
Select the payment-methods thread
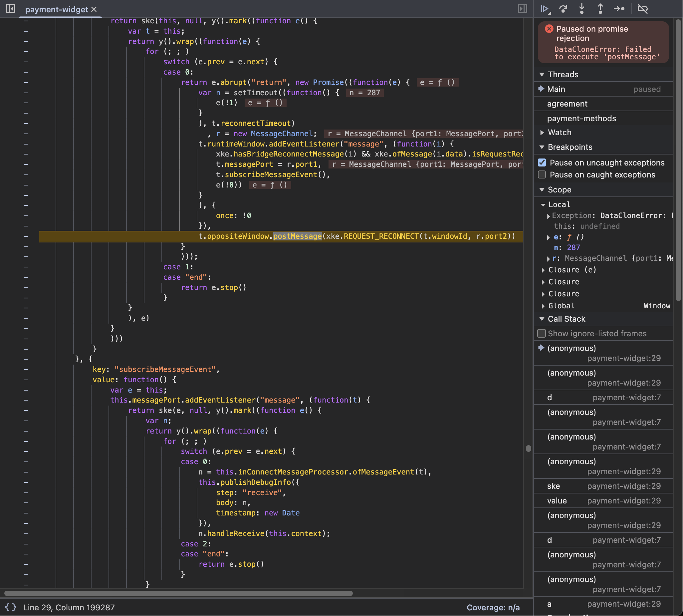(x=603, y=118)
